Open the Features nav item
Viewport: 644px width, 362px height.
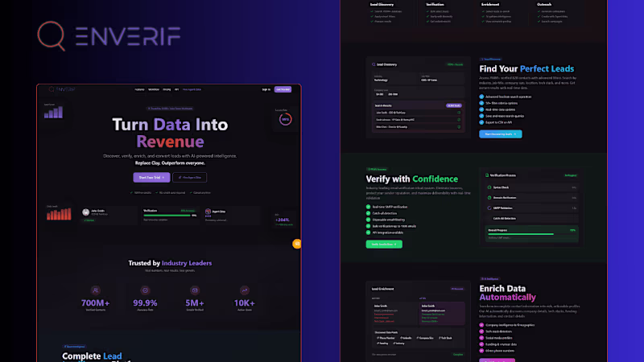click(x=139, y=89)
